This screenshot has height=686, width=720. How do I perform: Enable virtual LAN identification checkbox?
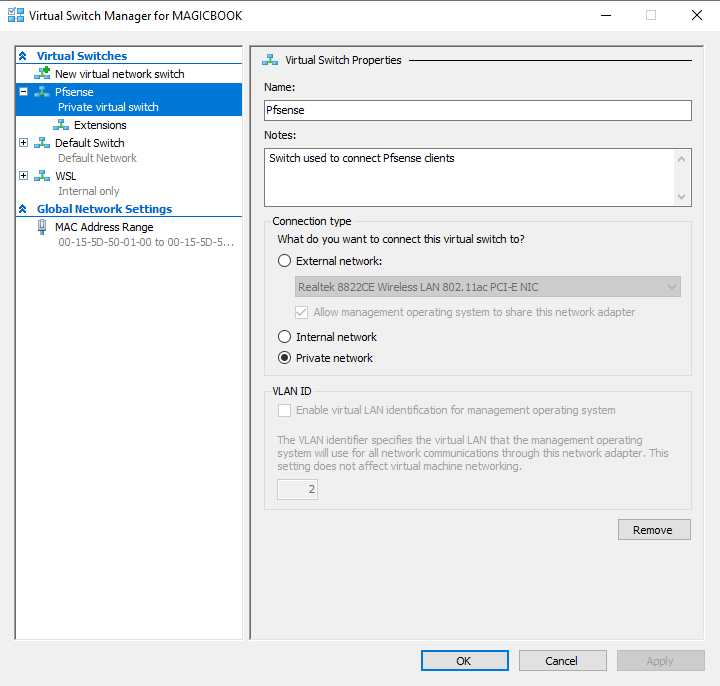(x=284, y=410)
